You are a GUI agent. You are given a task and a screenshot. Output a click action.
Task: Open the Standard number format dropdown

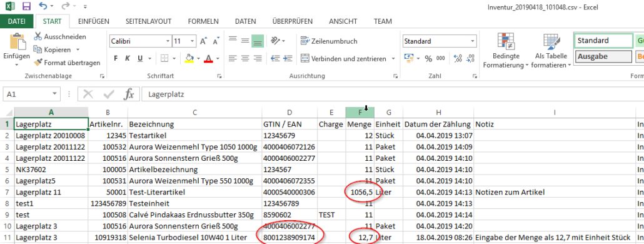(473, 41)
